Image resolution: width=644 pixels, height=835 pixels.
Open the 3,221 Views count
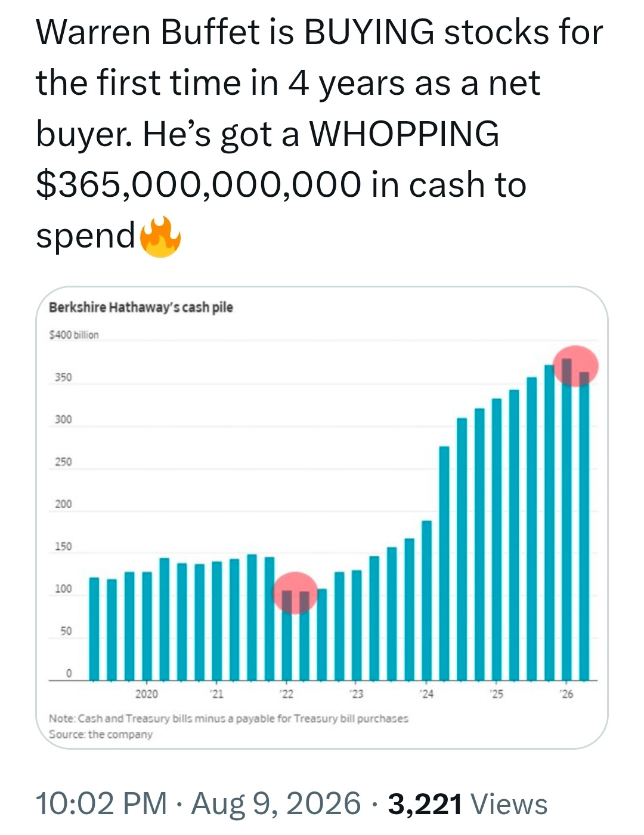[x=467, y=803]
